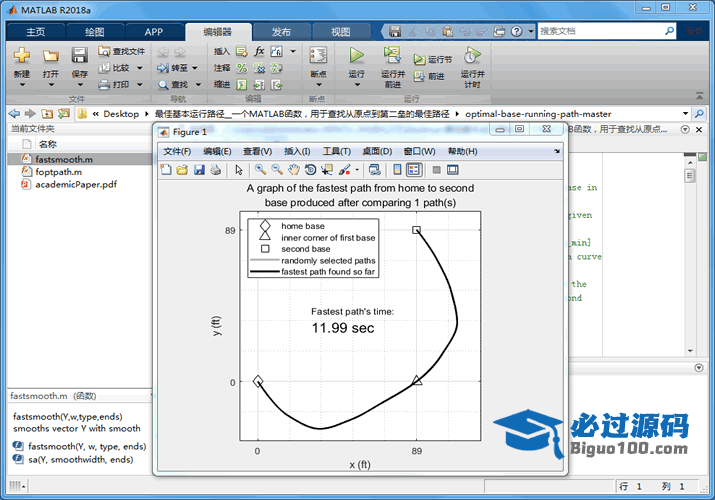Open the New dropdown arrow under the plus icon
Image resolution: width=715 pixels, height=500 pixels.
[21, 85]
